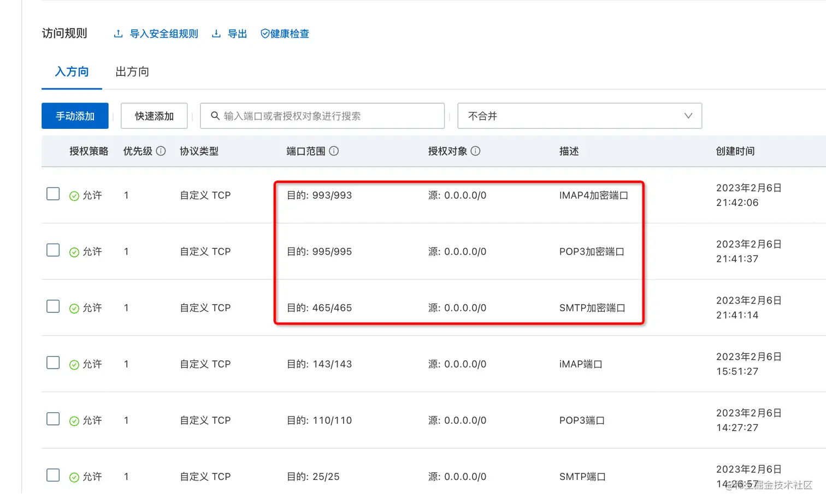Image resolution: width=826 pixels, height=504 pixels.
Task: Click the 快速添加 button
Action: tap(154, 116)
